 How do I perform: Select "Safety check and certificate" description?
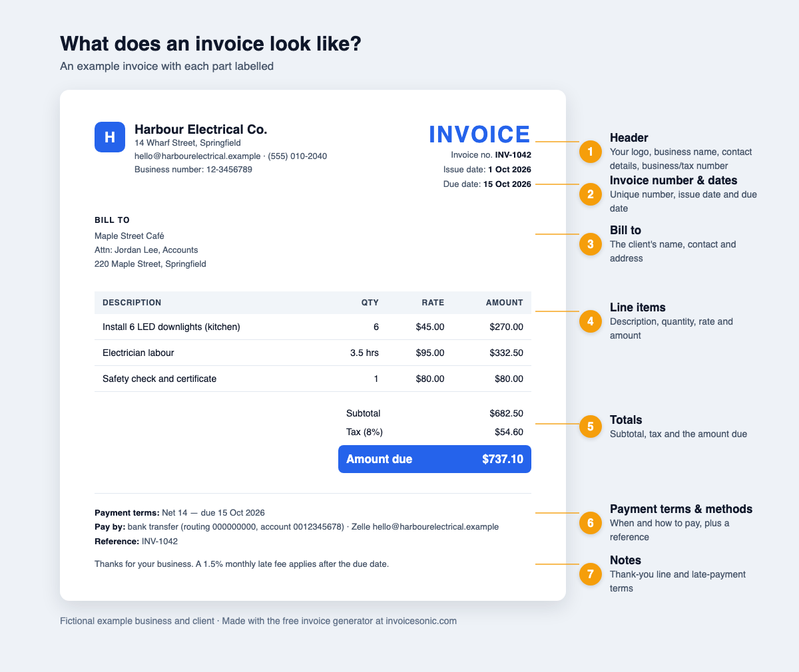tap(160, 379)
